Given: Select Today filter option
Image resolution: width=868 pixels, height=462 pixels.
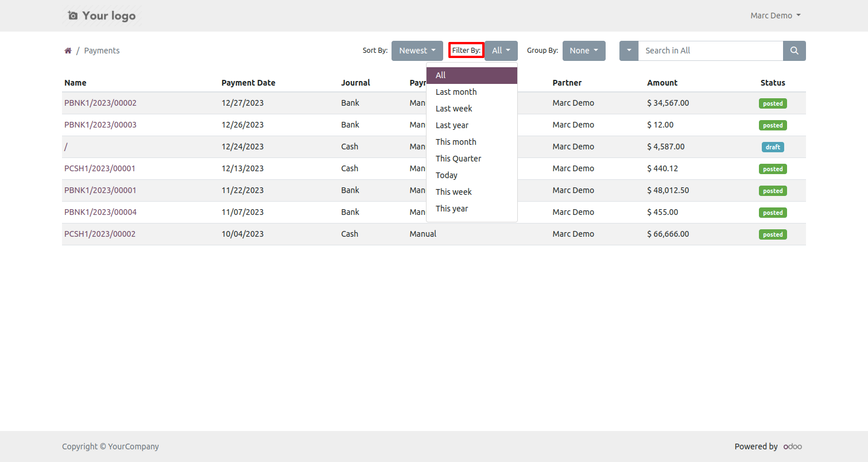Looking at the screenshot, I should click(x=472, y=175).
